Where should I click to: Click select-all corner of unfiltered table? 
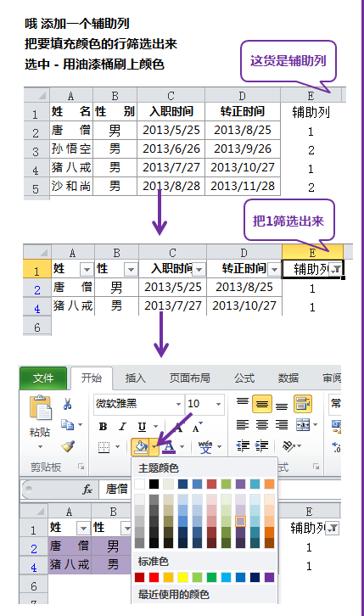click(37, 95)
